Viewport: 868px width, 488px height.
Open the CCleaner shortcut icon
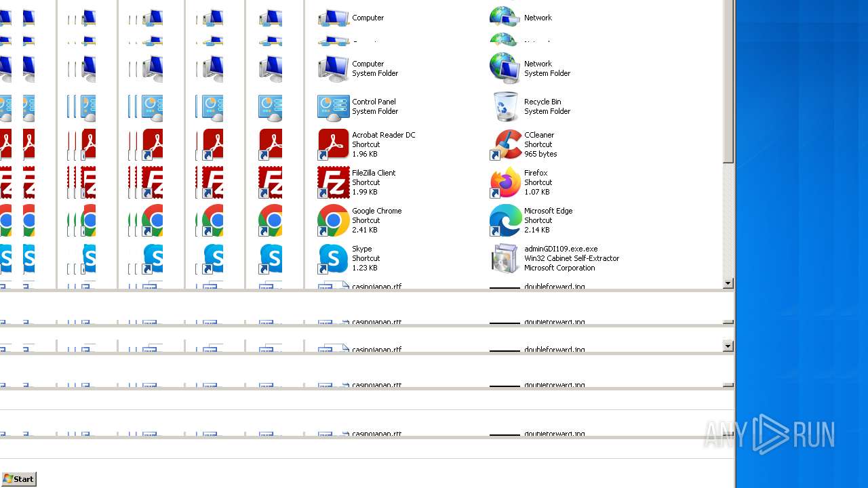(x=505, y=144)
